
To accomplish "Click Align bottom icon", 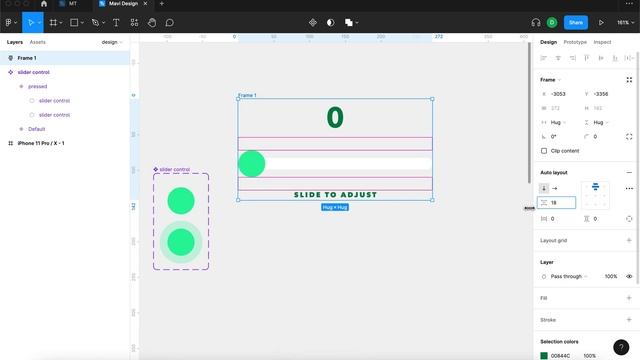I will [615, 58].
